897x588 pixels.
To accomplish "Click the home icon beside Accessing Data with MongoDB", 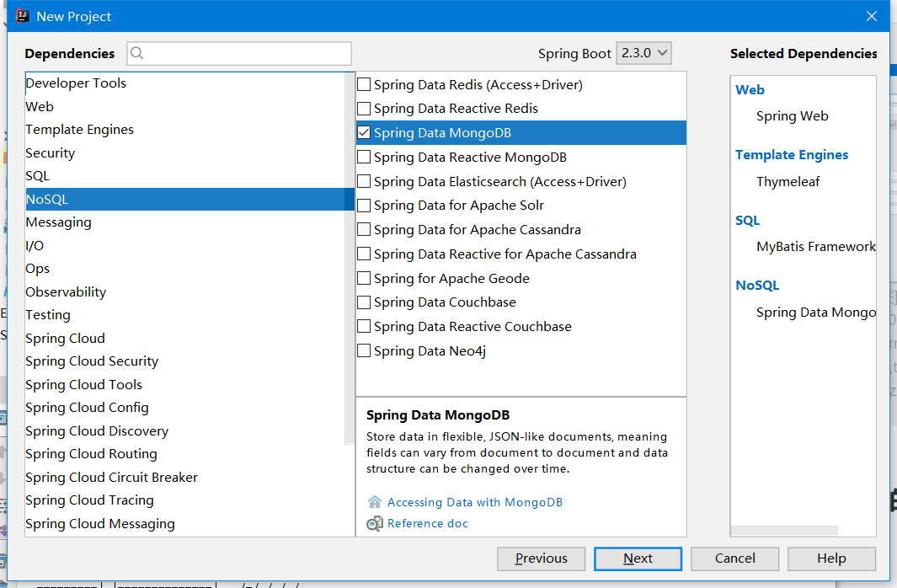I will pyautogui.click(x=374, y=502).
